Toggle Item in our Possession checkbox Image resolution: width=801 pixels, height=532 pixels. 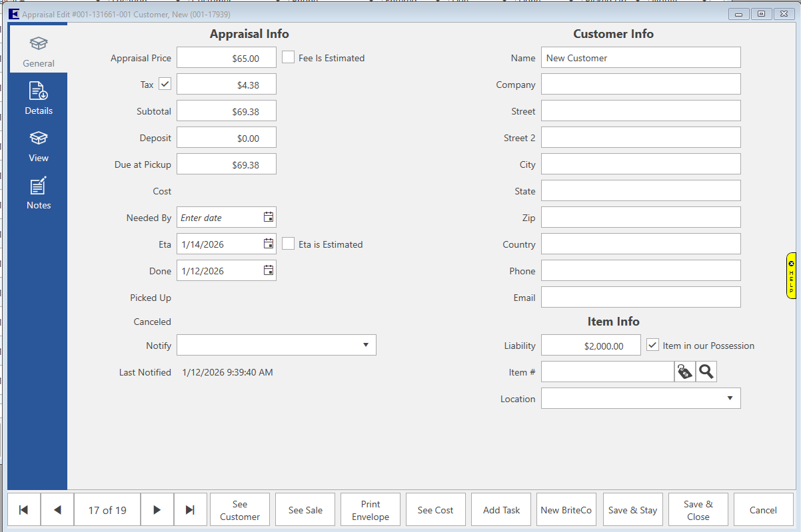(x=652, y=345)
